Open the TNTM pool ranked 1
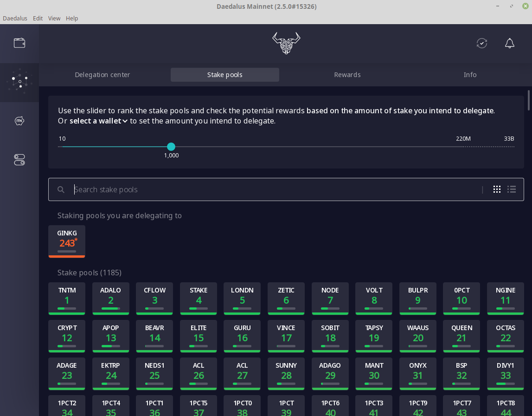 coord(67,299)
